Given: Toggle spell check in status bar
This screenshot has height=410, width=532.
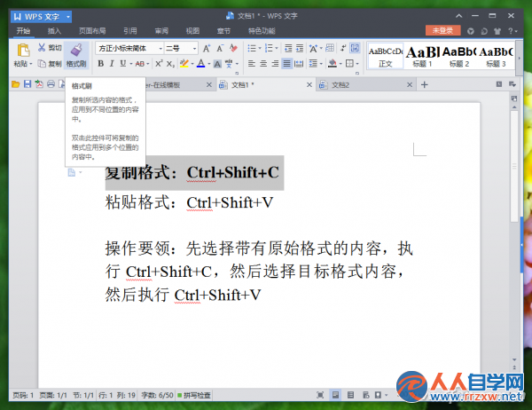Looking at the screenshot, I should [194, 395].
